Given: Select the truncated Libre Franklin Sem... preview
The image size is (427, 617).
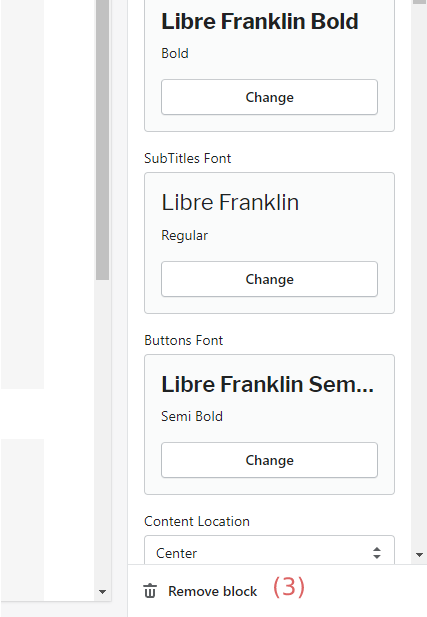Looking at the screenshot, I should (x=267, y=384).
